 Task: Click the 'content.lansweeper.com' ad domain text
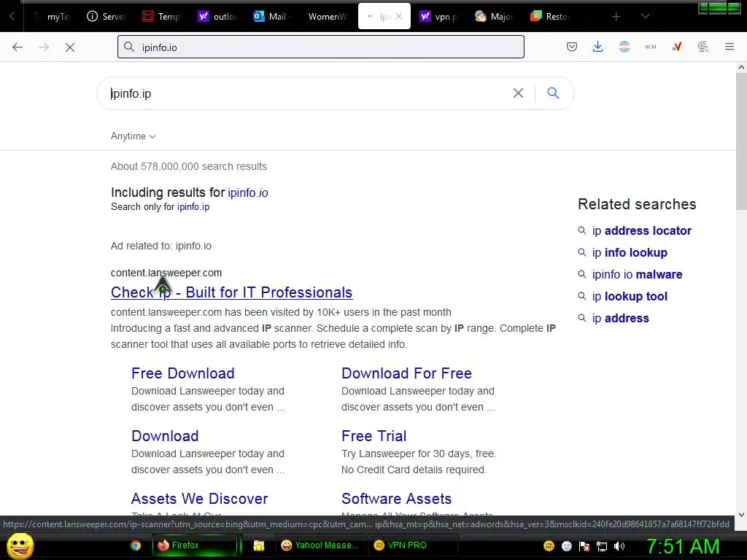(166, 273)
